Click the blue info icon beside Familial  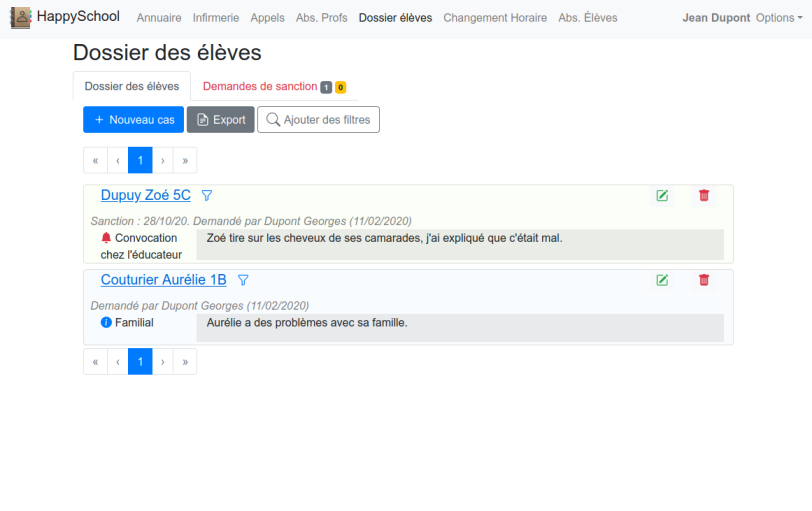(106, 323)
